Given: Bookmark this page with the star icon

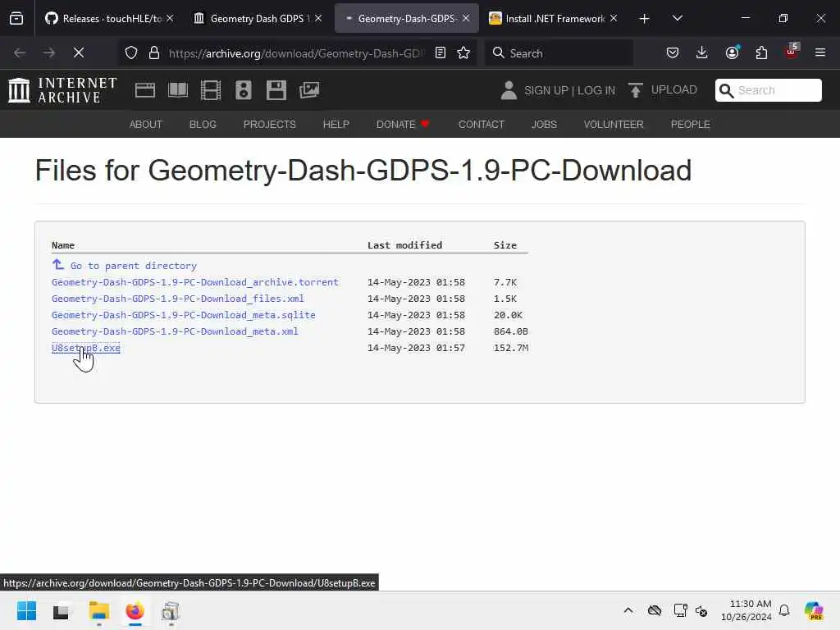Looking at the screenshot, I should (463, 52).
